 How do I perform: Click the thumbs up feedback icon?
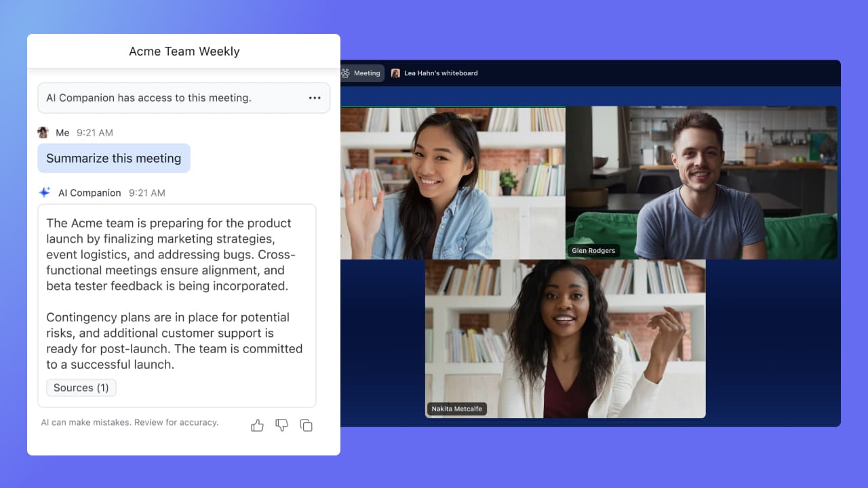[x=257, y=426]
